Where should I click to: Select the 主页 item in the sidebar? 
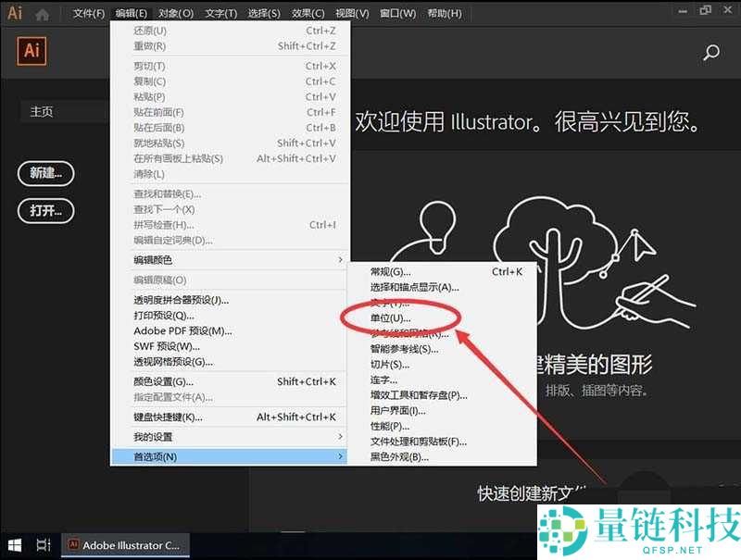point(43,111)
